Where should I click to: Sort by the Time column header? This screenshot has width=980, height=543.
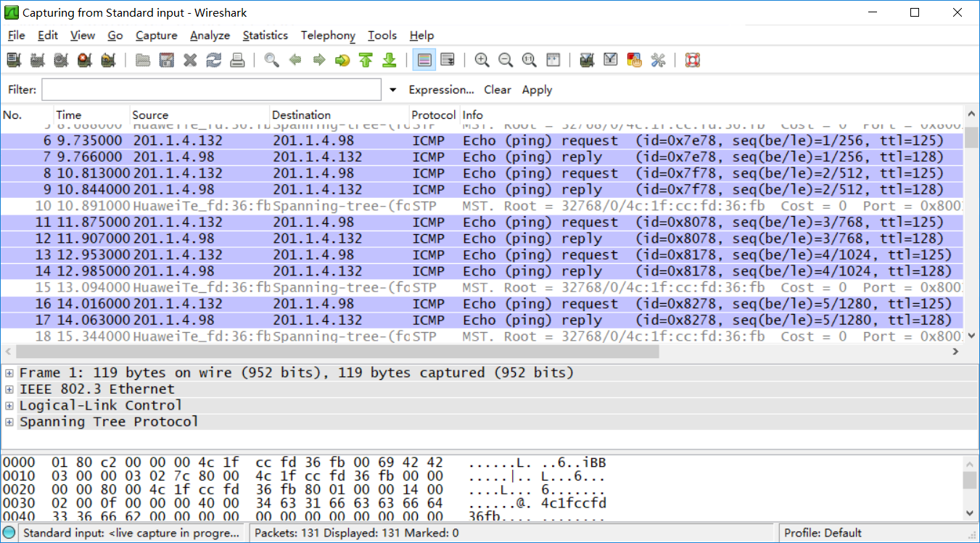91,115
